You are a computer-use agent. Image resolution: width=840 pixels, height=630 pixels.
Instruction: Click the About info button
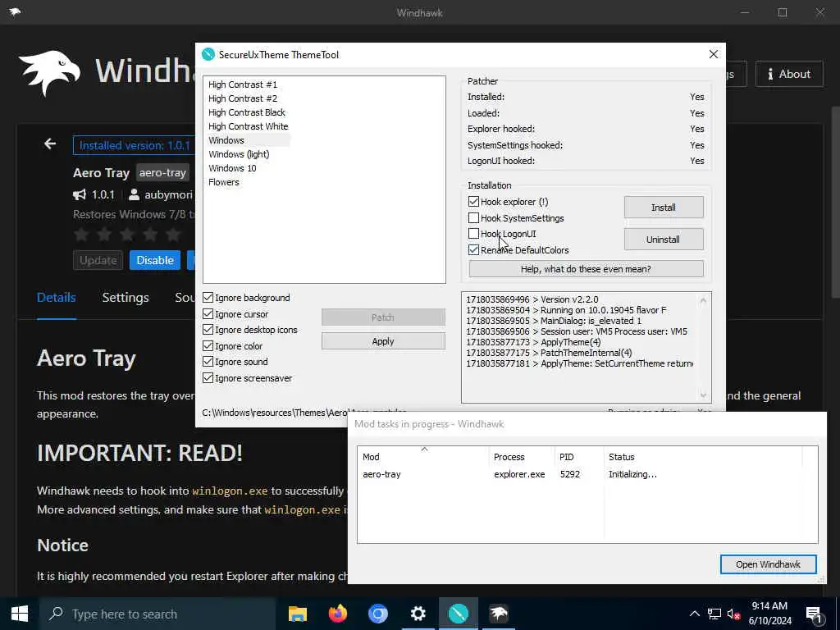tap(789, 74)
